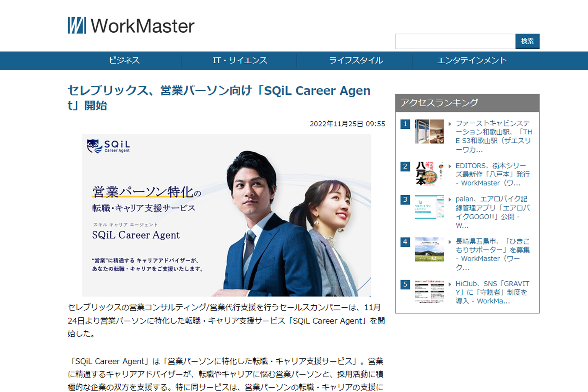Open ファーストキャビンステーション和歌山駅 ranking link
Screen dimensions: 588x392
[x=494, y=136]
